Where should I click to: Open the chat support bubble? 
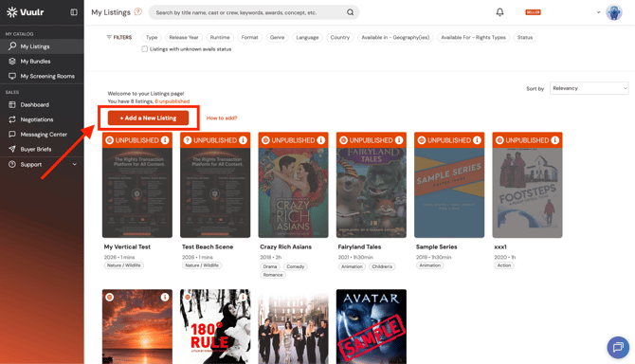[618, 347]
